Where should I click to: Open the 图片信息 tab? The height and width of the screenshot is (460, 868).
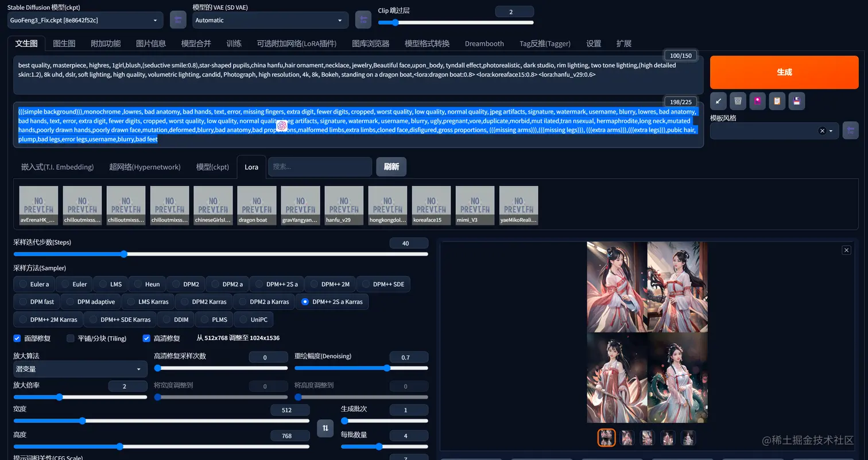pyautogui.click(x=151, y=44)
